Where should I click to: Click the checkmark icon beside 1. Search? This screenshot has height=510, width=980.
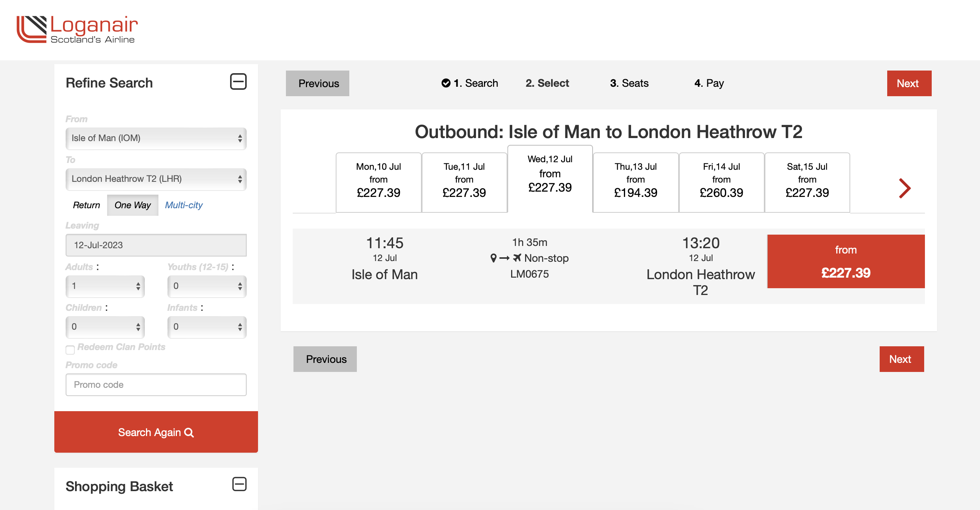(445, 83)
